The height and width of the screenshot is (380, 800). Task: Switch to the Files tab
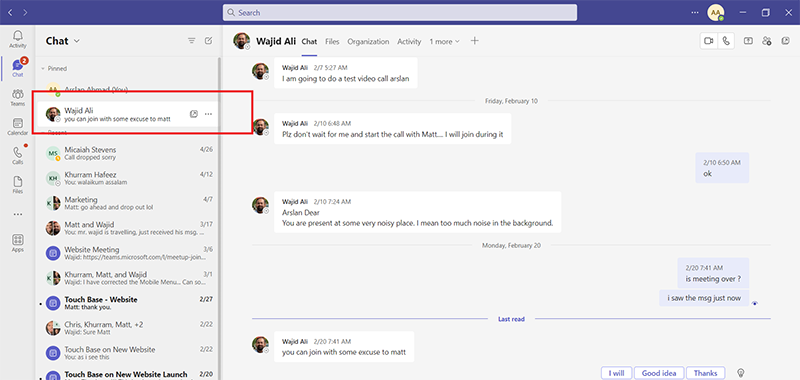(x=332, y=41)
